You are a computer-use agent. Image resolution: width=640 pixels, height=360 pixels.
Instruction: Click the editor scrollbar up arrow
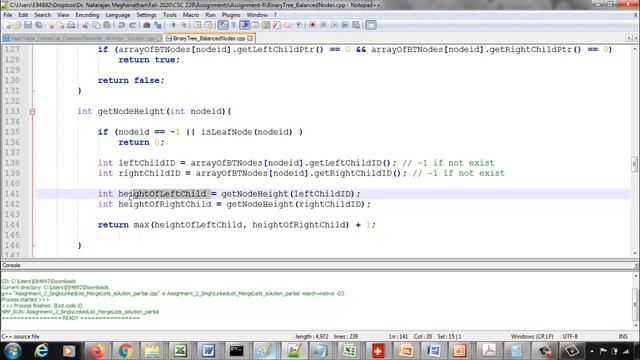pos(635,49)
